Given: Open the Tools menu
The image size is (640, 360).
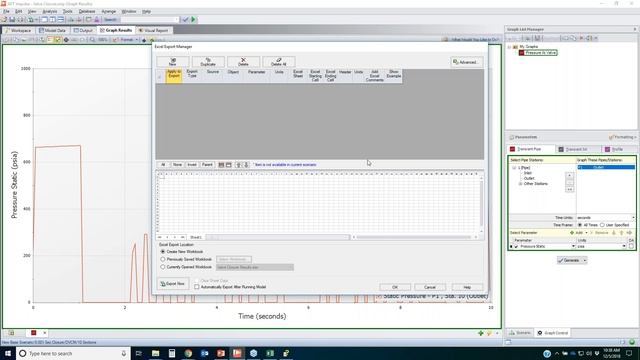Looking at the screenshot, I should pyautogui.click(x=68, y=11).
